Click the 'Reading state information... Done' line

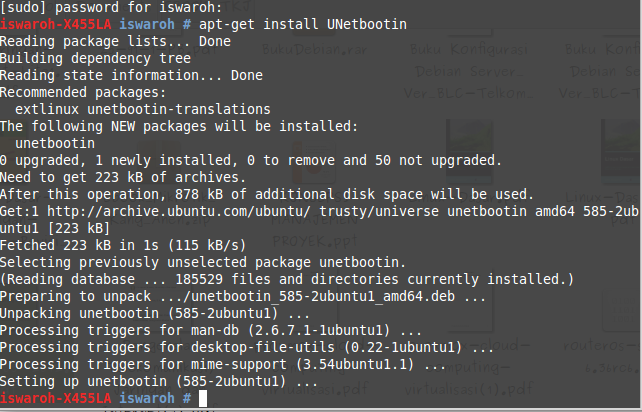click(131, 75)
